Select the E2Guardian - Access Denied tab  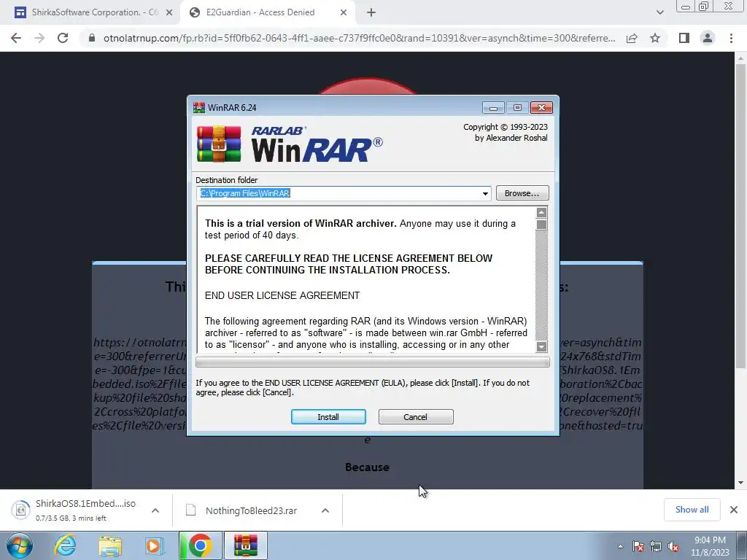tap(260, 12)
